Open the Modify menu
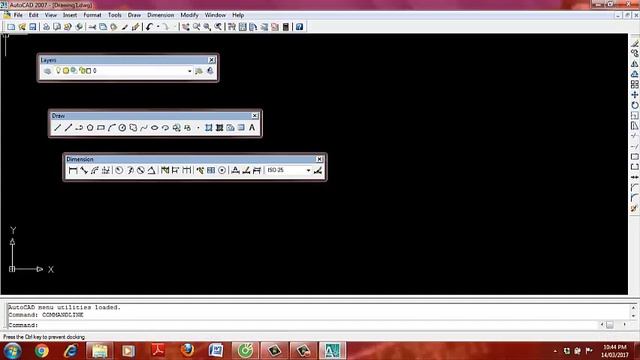 [189, 15]
